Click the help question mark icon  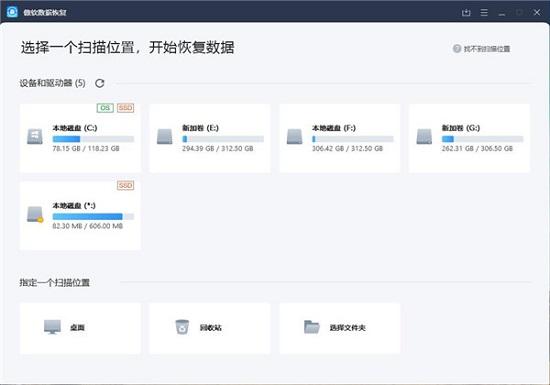click(x=457, y=49)
